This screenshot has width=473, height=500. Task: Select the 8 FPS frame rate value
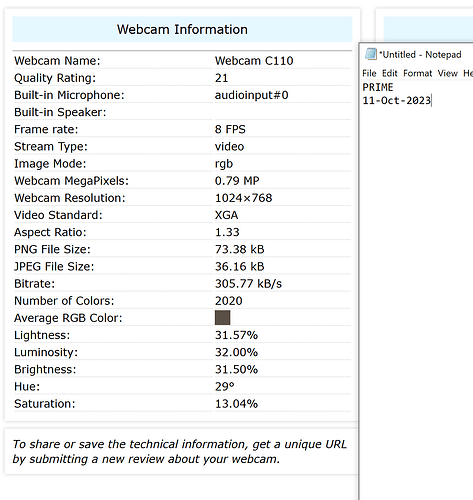coord(230,129)
